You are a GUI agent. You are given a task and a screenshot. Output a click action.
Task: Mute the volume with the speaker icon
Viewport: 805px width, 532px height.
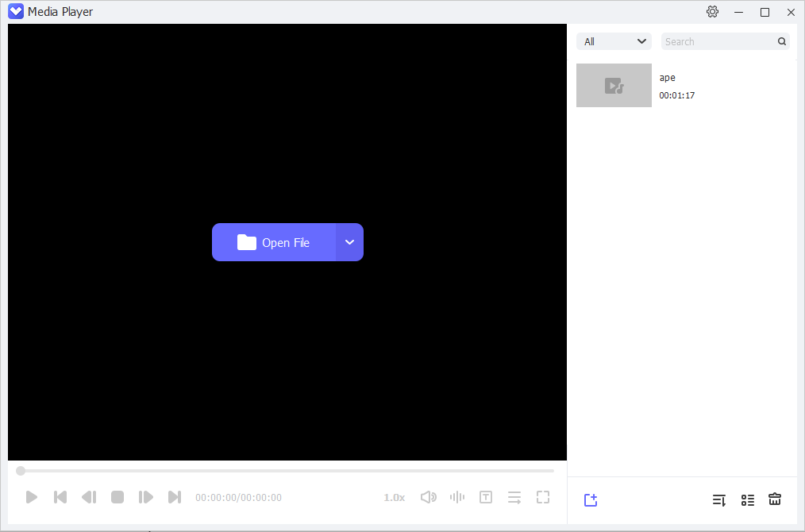pos(429,496)
